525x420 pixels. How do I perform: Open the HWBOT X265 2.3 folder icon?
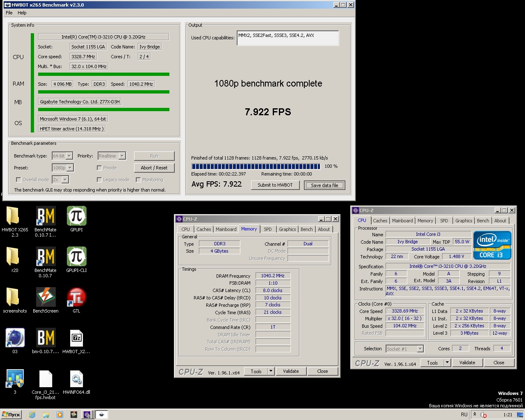click(15, 221)
